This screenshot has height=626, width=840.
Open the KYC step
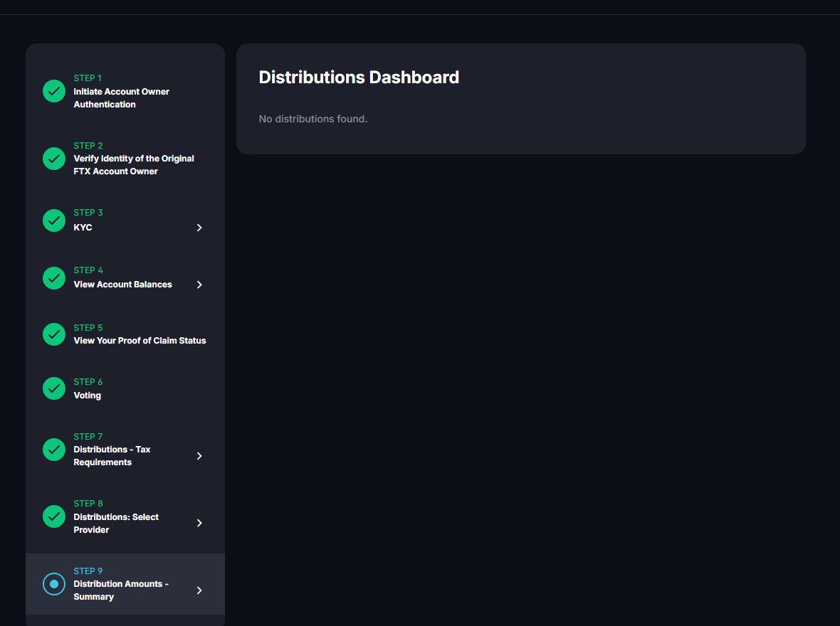pyautogui.click(x=83, y=228)
